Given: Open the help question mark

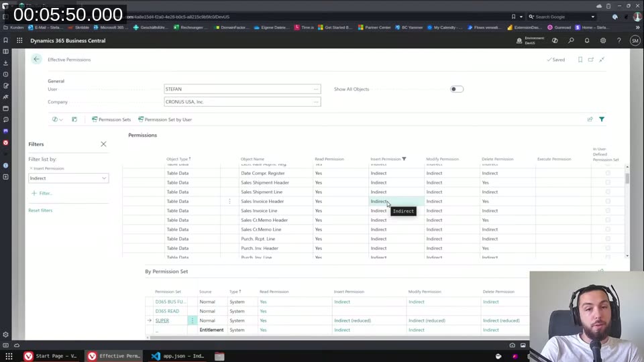Looking at the screenshot, I should point(619,41).
